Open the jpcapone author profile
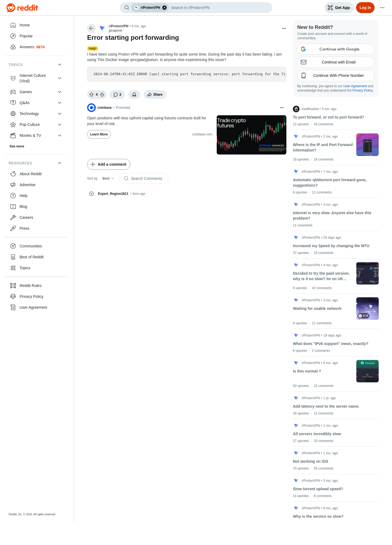 [115, 31]
